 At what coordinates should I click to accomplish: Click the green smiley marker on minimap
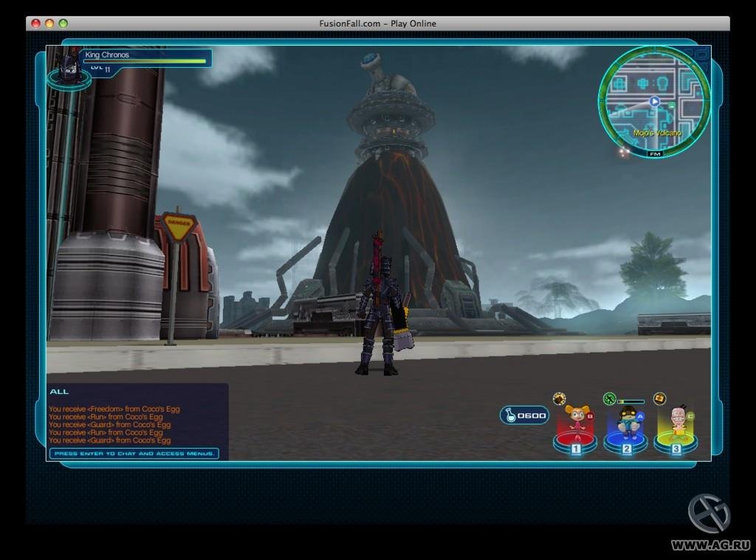tap(672, 106)
